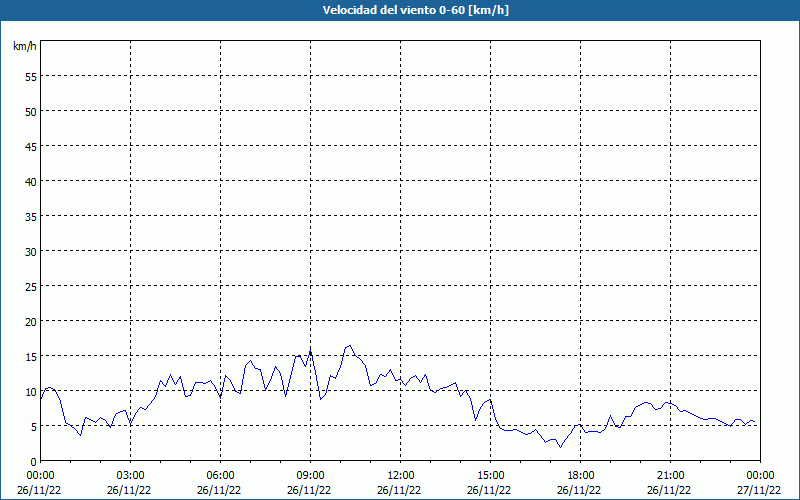The image size is (800, 500).
Task: Click the "15:00" x-axis time label
Action: tap(491, 476)
